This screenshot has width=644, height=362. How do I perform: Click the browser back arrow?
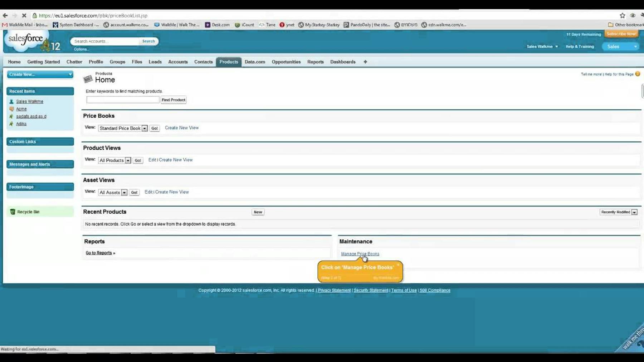point(5,15)
